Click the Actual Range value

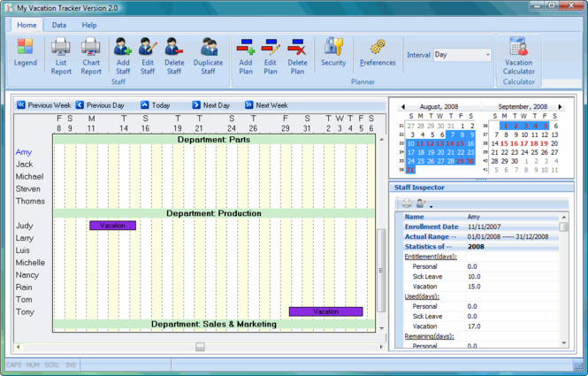tap(508, 237)
